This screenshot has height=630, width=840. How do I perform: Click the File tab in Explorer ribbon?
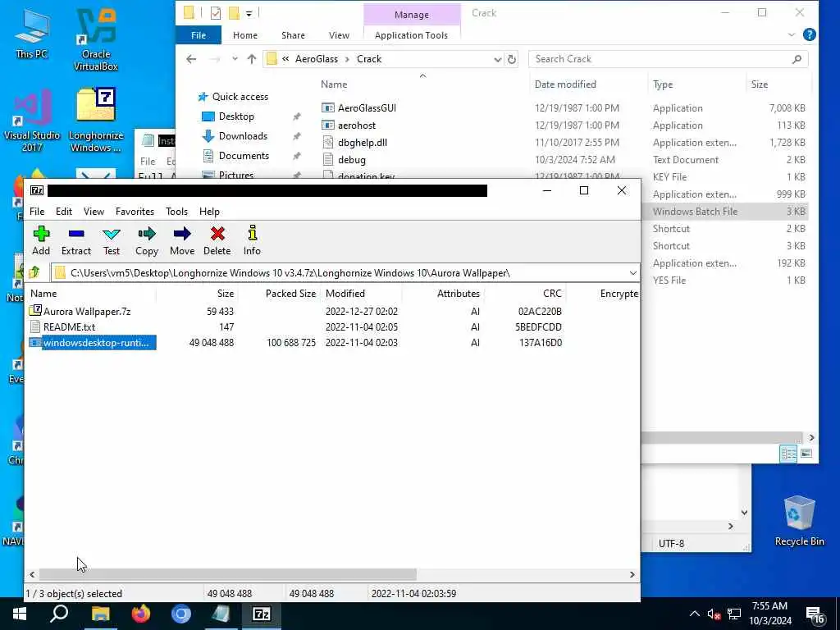tap(199, 35)
